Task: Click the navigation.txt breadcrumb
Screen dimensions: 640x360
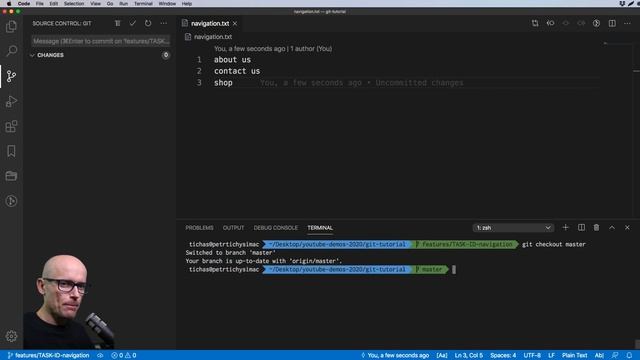Action: [x=213, y=37]
